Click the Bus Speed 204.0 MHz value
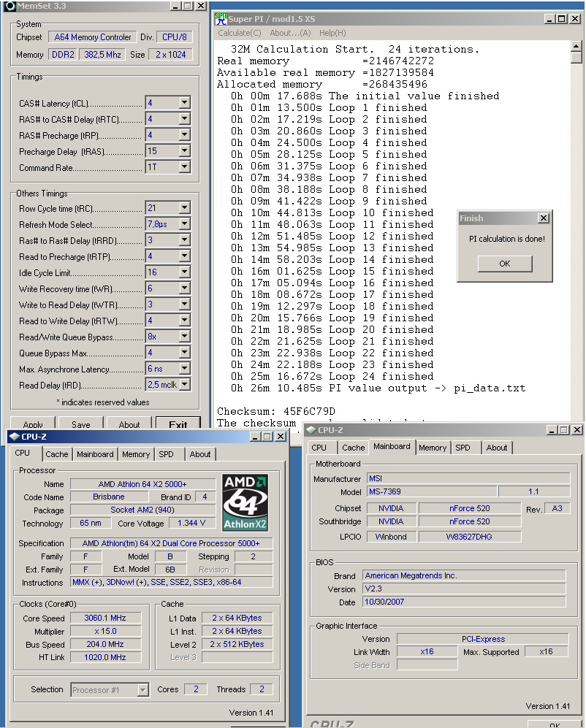The height and width of the screenshot is (728, 586). (105, 644)
